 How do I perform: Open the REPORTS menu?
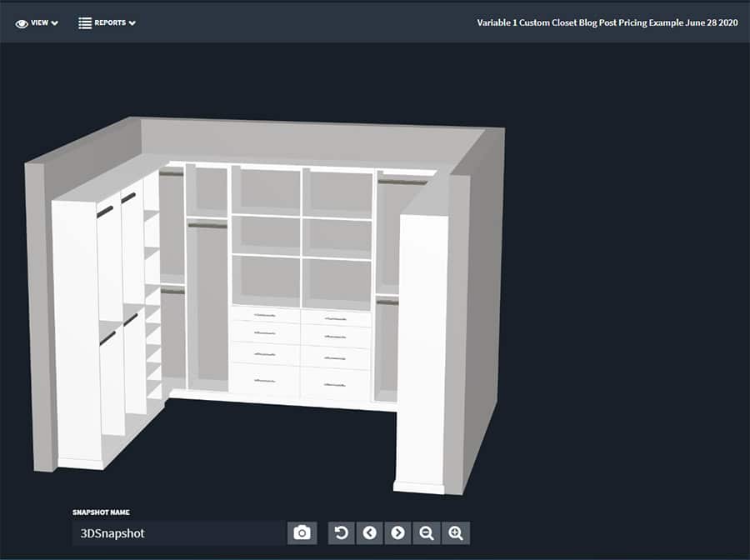tap(107, 23)
